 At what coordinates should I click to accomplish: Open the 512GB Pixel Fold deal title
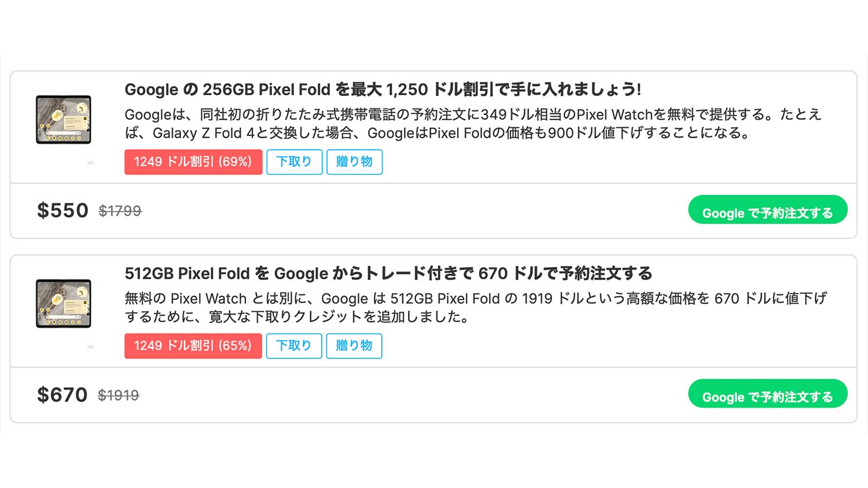[388, 273]
